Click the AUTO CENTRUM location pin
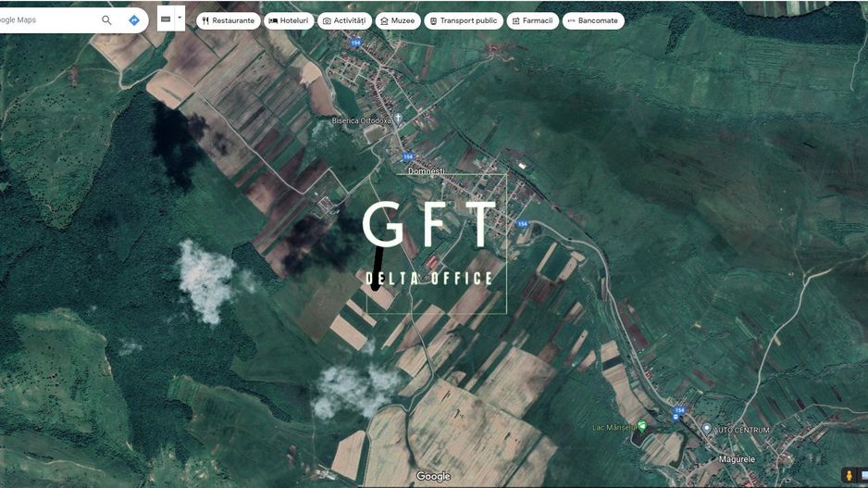This screenshot has height=488, width=868. [706, 429]
